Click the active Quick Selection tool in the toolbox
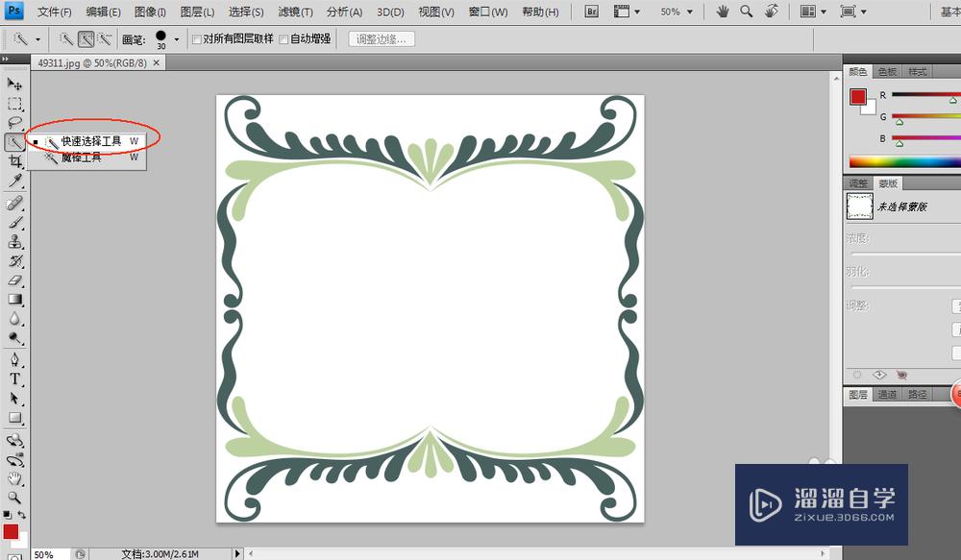The width and height of the screenshot is (961, 560). [14, 141]
